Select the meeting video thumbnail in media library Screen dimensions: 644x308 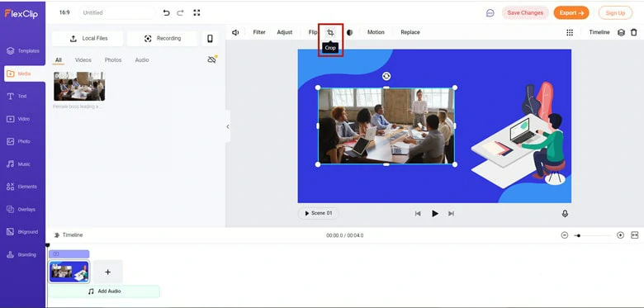pyautogui.click(x=79, y=86)
